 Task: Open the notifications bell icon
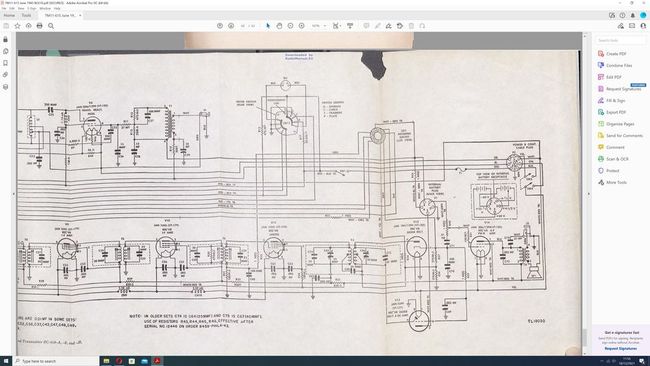coord(633,15)
